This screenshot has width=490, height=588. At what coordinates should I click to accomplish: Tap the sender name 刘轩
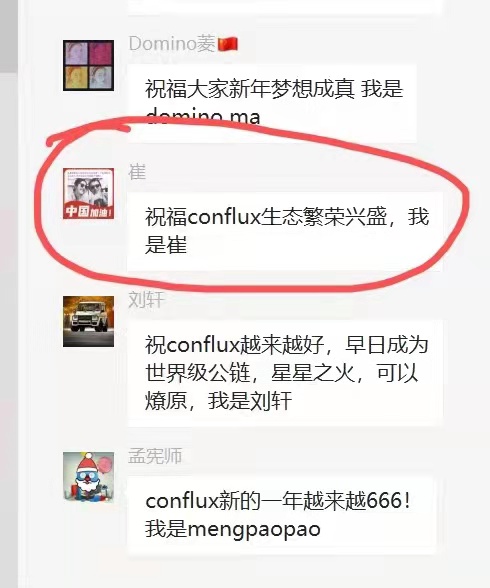click(x=146, y=300)
